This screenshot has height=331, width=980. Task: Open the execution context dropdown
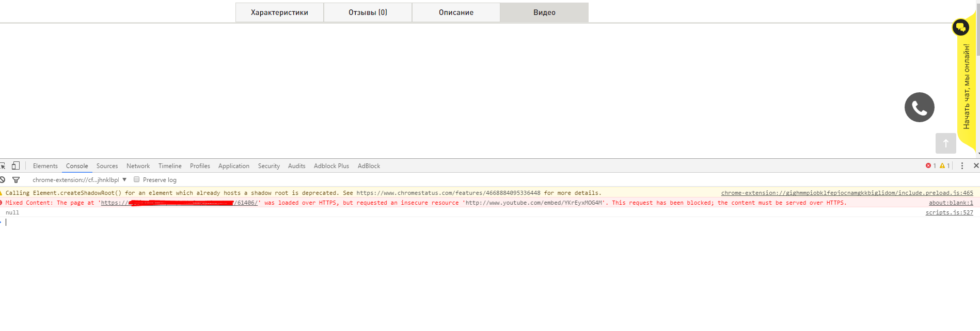point(80,180)
